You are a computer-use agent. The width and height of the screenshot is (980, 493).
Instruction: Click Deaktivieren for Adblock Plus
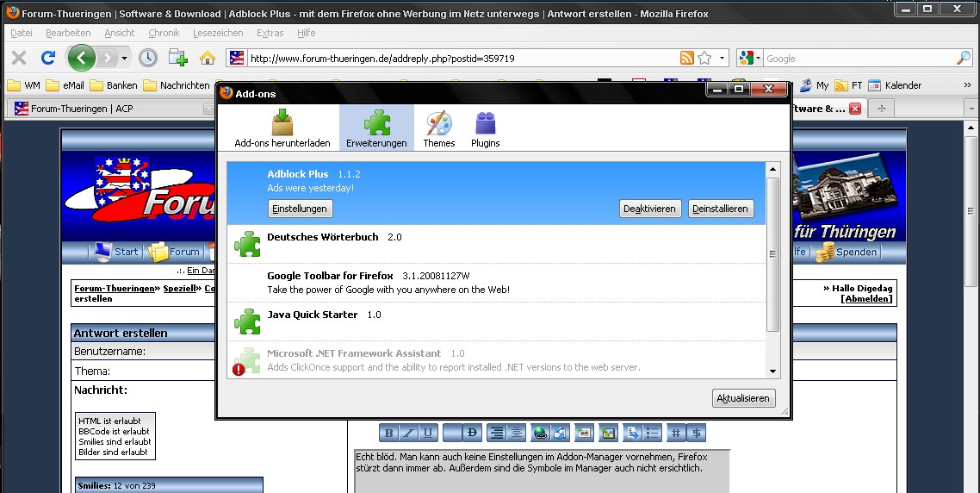[x=649, y=209]
